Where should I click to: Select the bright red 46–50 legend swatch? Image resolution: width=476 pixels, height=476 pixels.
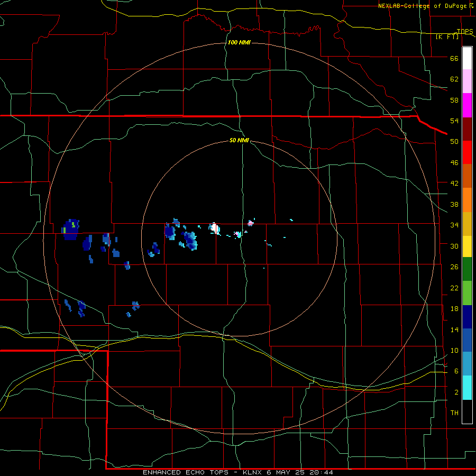click(x=467, y=152)
